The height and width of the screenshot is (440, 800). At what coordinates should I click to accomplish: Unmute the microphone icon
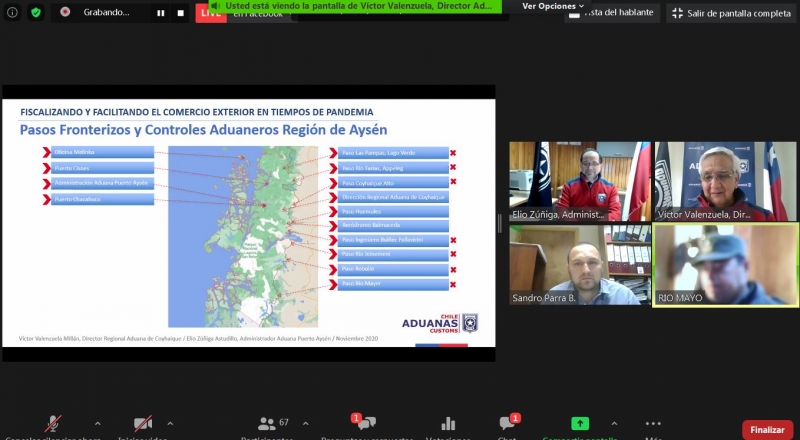point(53,424)
